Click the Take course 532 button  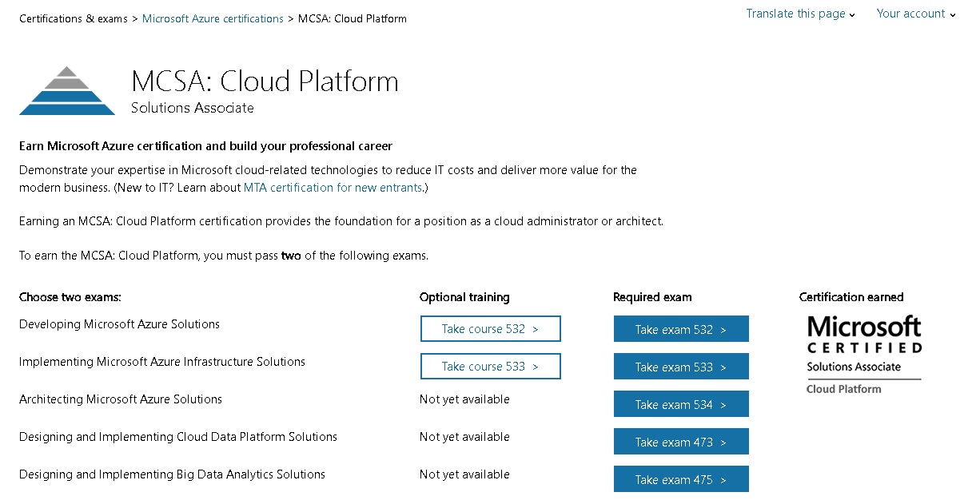pos(490,329)
